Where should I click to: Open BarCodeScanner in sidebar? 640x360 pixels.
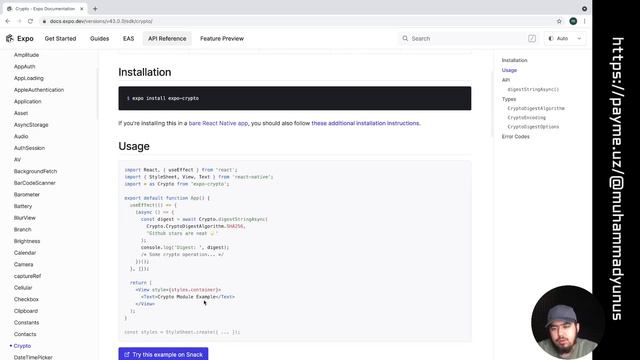(x=35, y=182)
